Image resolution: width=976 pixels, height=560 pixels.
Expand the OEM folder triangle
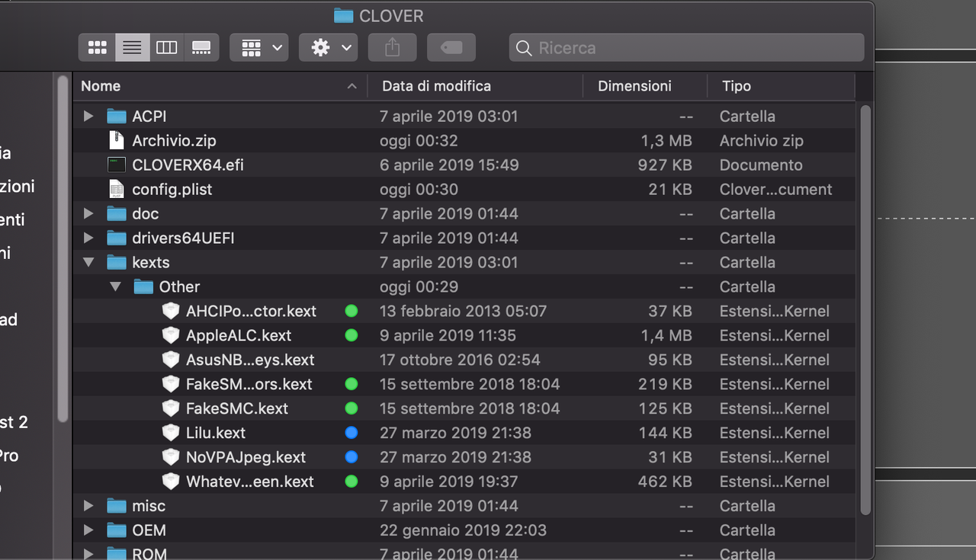(x=88, y=530)
